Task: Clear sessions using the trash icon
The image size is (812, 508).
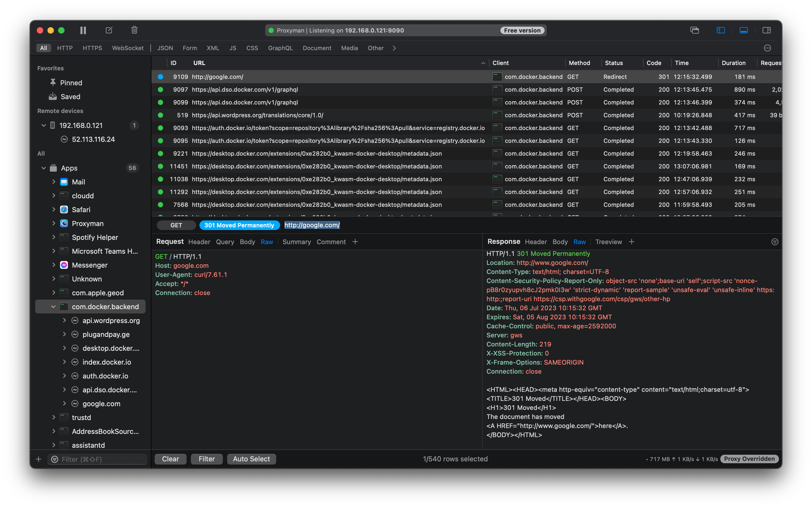Action: (134, 30)
